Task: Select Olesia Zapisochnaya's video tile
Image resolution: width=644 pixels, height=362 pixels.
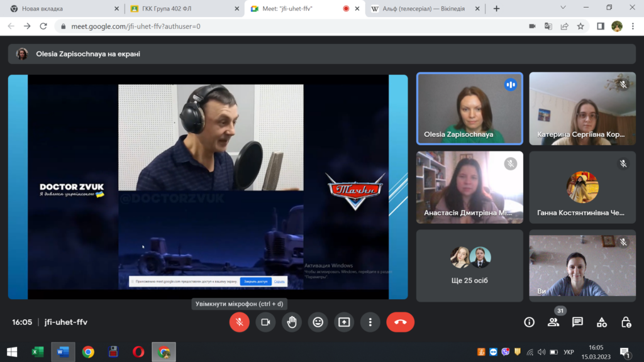Action: coord(469,109)
